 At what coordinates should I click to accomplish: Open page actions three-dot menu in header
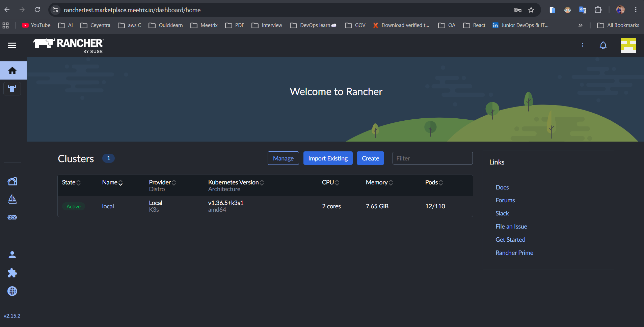click(583, 45)
